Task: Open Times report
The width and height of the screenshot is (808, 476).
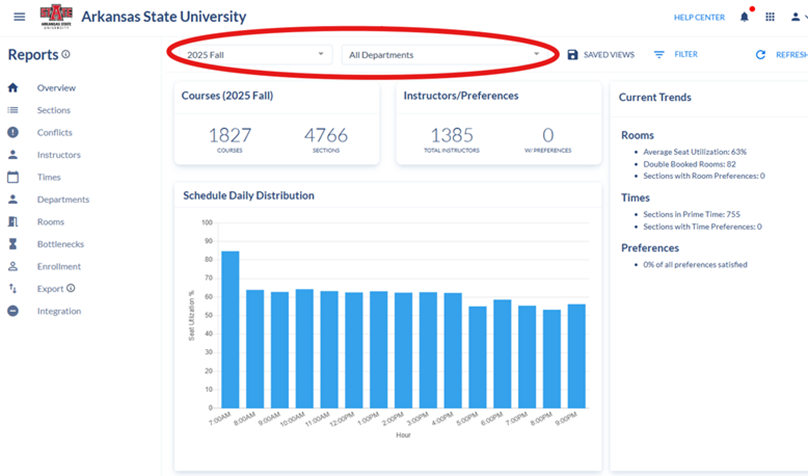Action: coord(49,177)
